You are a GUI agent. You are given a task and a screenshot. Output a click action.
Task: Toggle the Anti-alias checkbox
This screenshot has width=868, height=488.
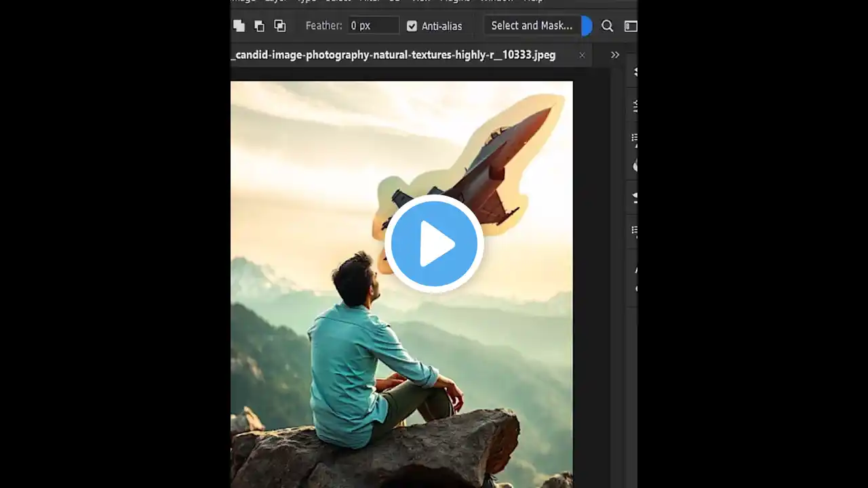click(x=412, y=26)
